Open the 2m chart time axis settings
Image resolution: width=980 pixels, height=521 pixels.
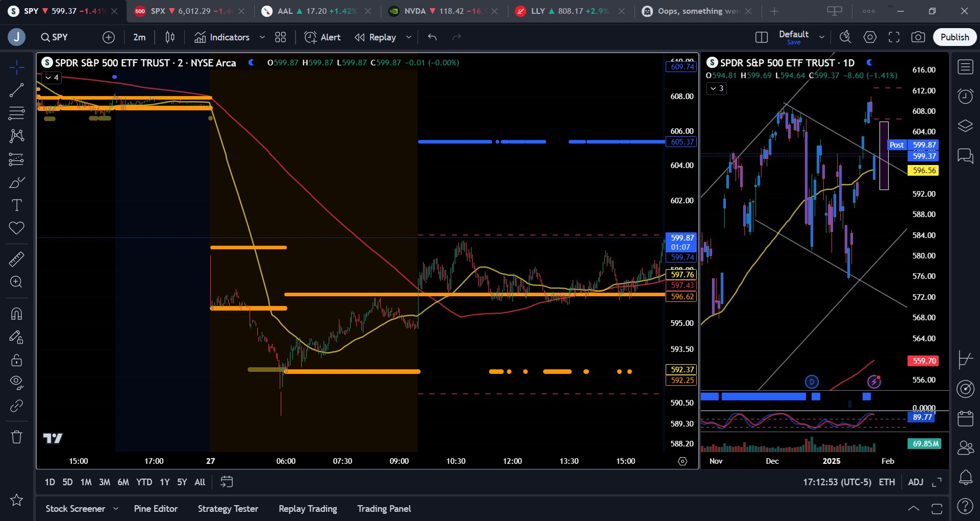[682, 461]
